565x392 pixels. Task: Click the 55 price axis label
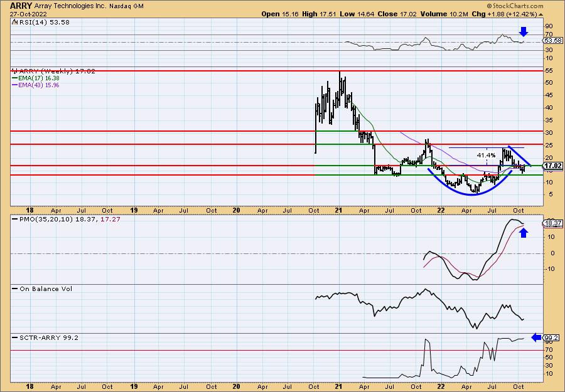click(x=549, y=71)
